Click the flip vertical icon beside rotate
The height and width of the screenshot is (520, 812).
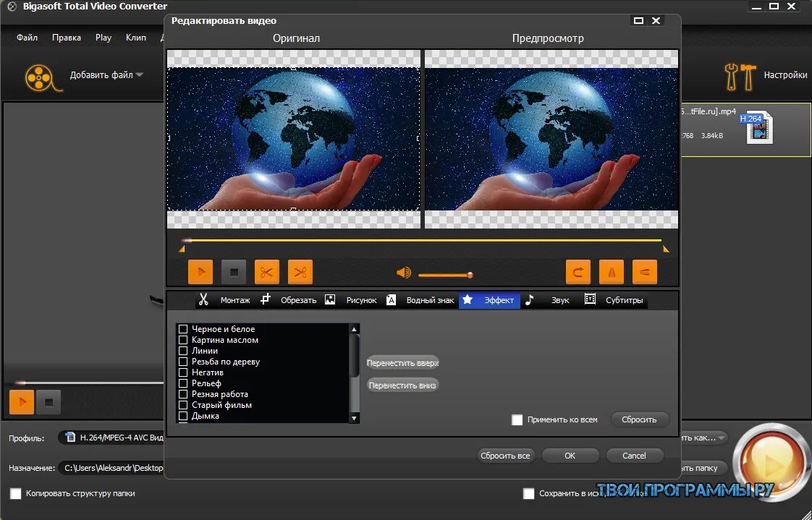[612, 271]
